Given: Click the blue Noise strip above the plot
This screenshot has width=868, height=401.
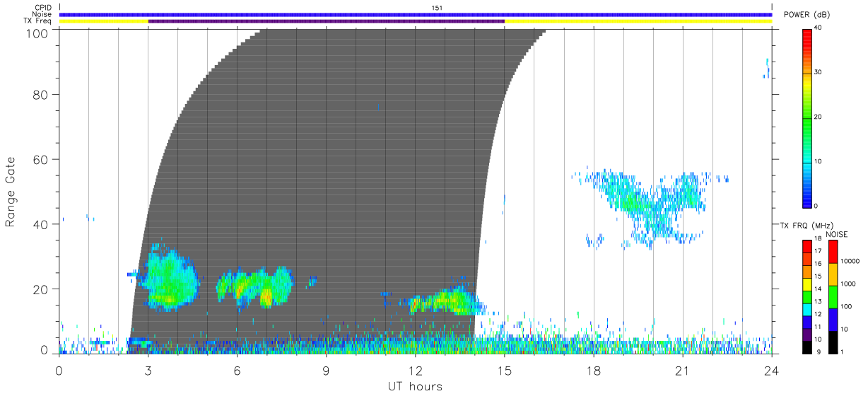Looking at the screenshot, I should pos(416,14).
